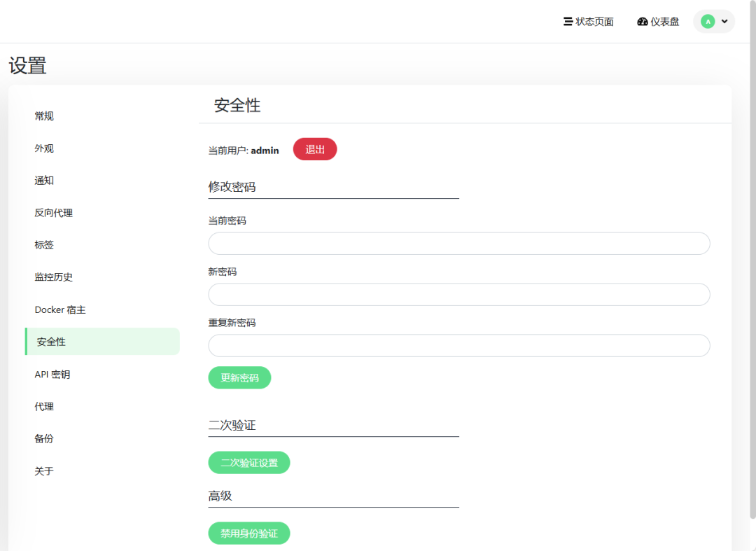756x551 pixels.
Task: Go to the 仪表盘 dashboard
Action: (x=658, y=22)
